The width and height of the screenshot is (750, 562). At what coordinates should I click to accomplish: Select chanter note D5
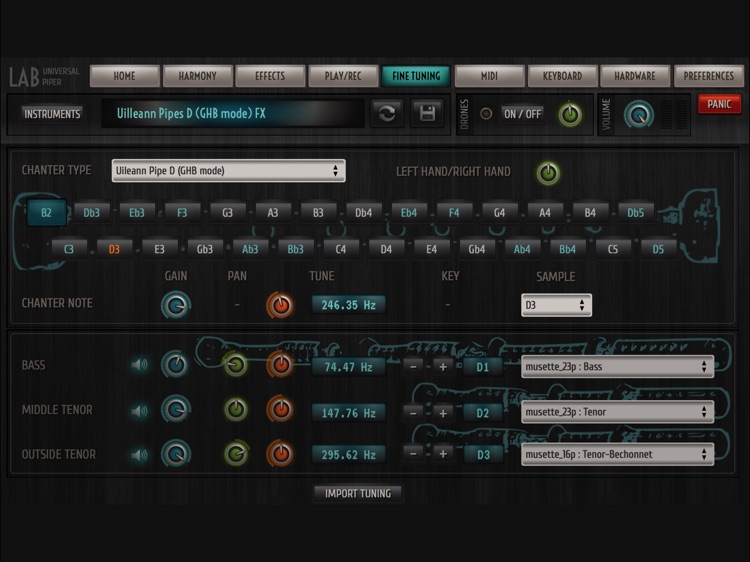click(658, 249)
